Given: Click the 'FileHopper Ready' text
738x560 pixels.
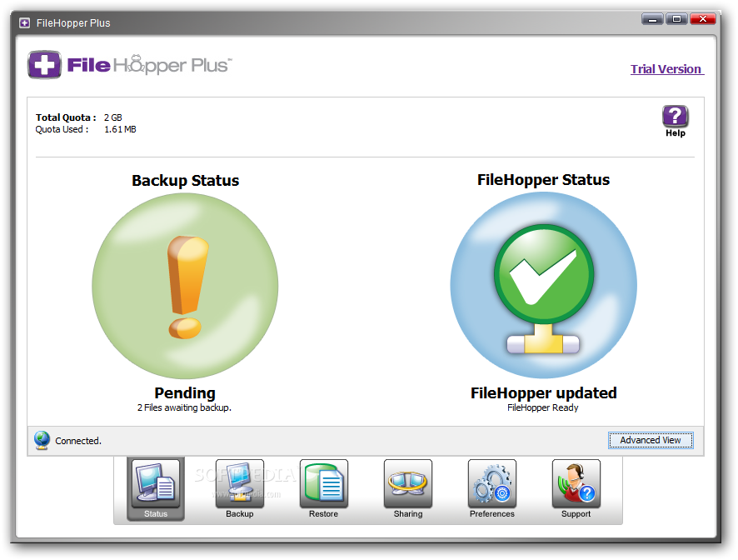Looking at the screenshot, I should point(543,407).
